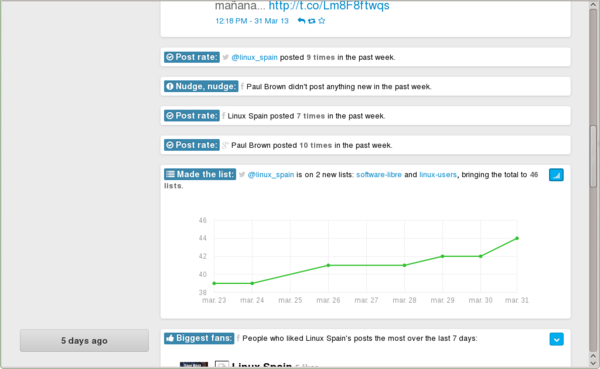Click the retweet icon under the tweet
Screen dimensions: 600x369
[x=311, y=21]
